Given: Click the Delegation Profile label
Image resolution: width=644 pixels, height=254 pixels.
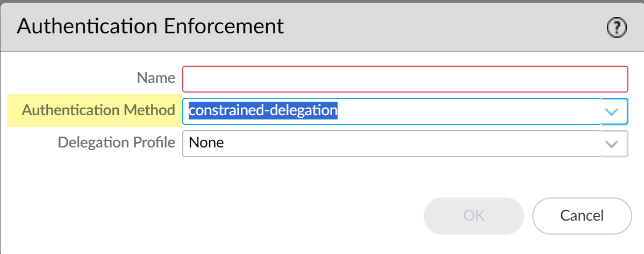Looking at the screenshot, I should coord(116,143).
